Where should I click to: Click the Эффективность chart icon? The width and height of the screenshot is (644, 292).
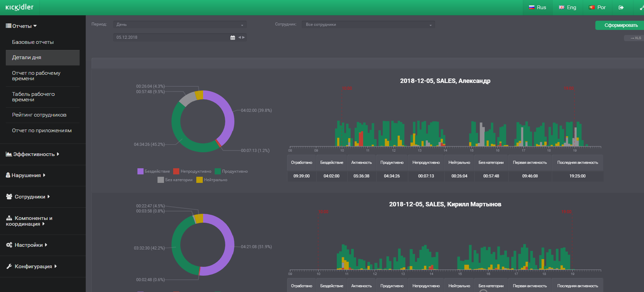coord(9,154)
